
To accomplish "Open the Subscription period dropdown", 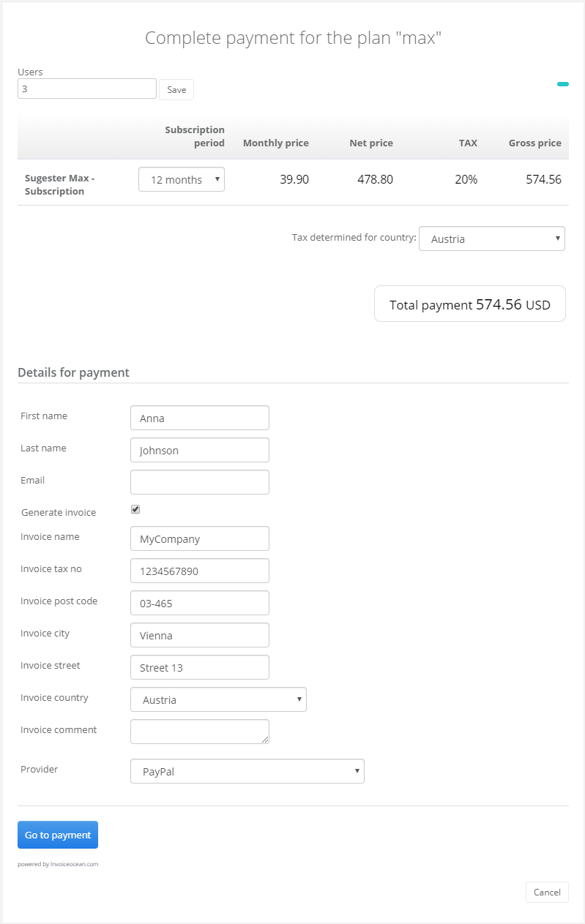I will click(182, 179).
